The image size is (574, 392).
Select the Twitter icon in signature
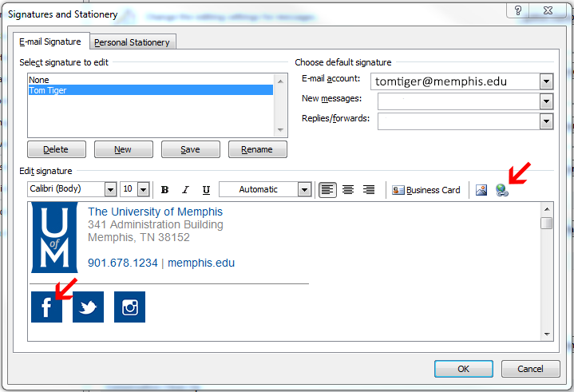[88, 307]
